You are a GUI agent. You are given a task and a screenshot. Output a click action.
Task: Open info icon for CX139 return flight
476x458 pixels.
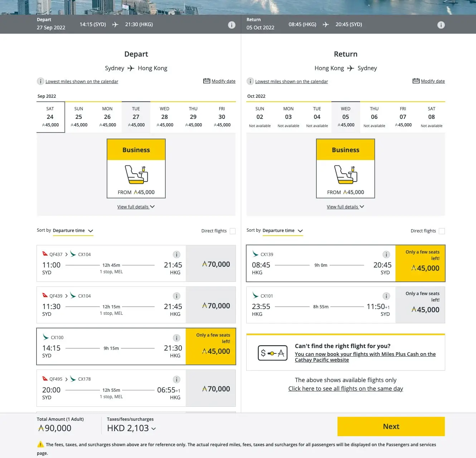(x=386, y=255)
